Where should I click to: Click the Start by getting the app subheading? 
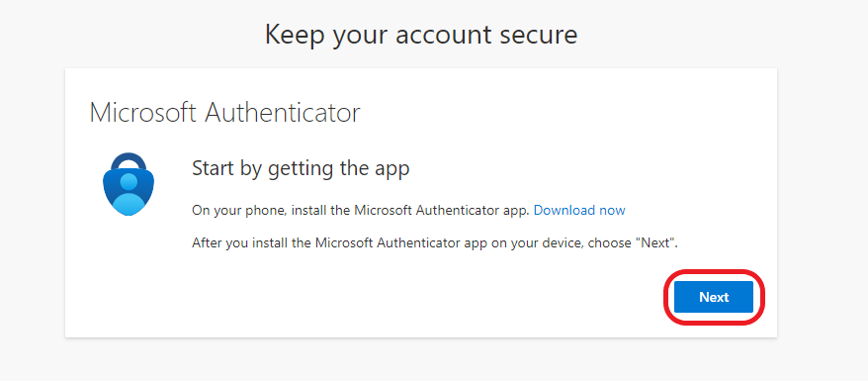301,168
